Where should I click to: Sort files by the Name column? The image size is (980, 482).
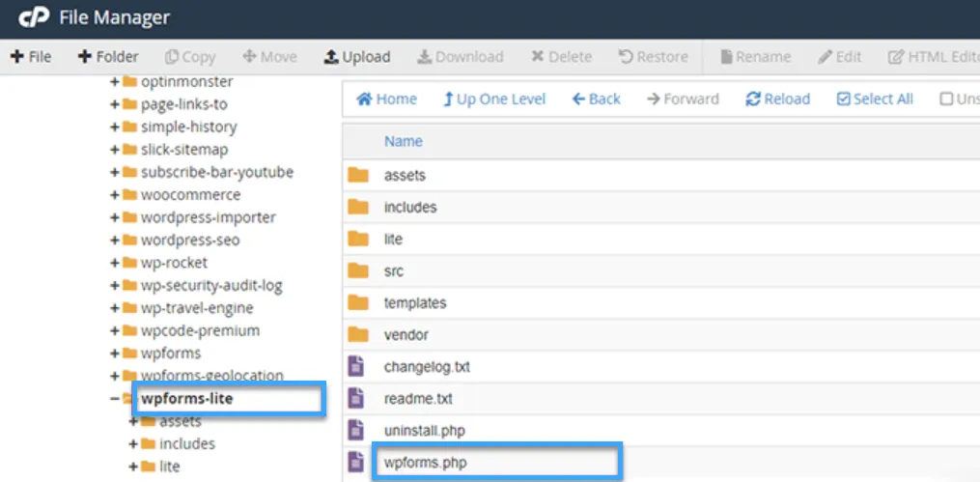tap(404, 141)
